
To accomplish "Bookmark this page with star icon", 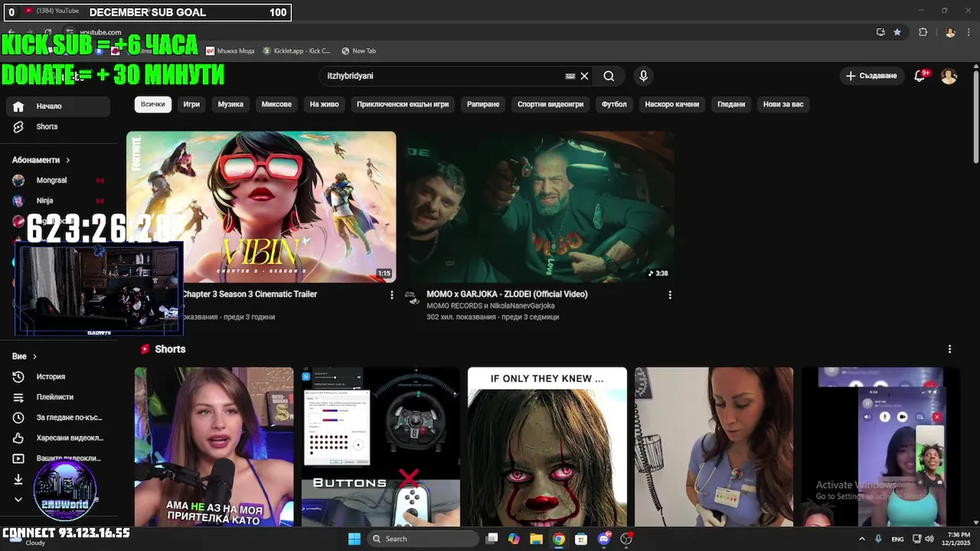I will point(897,32).
